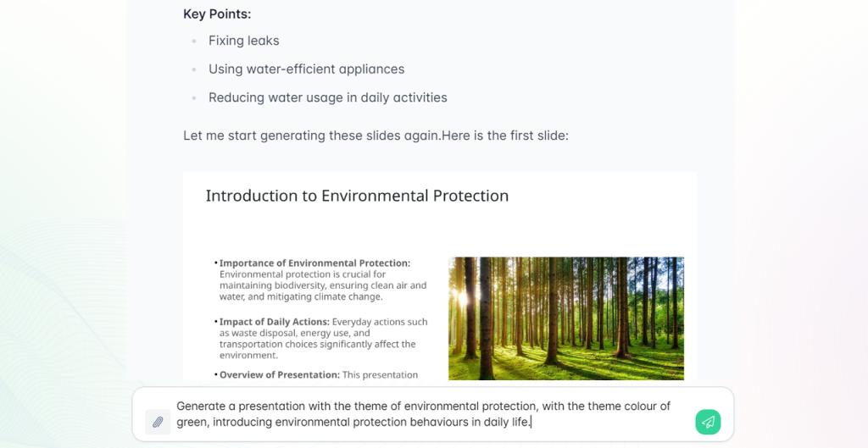Click the 'Overview of Presentation:' slide bullet
The image size is (868, 448).
[279, 374]
